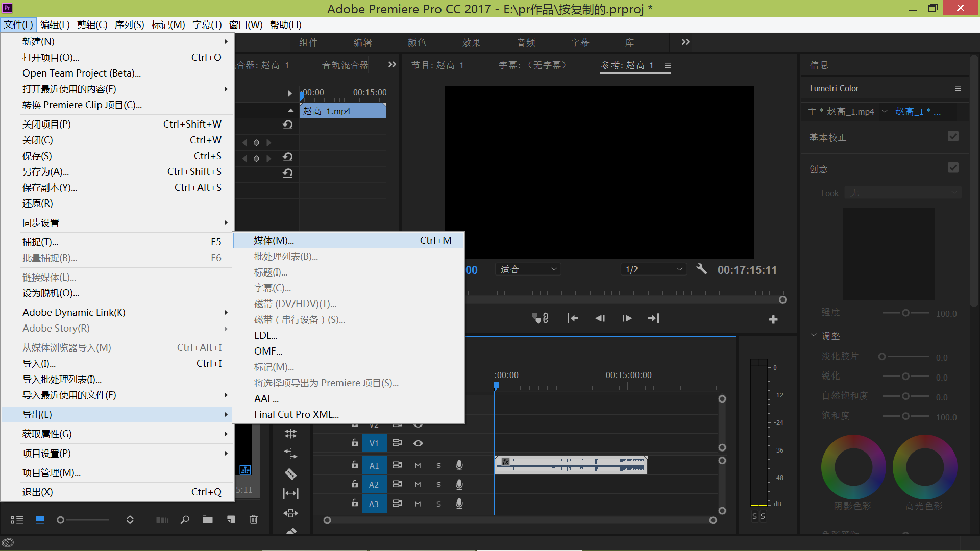Click the trash Clear icon in project panel
The height and width of the screenshot is (551, 980).
(254, 520)
